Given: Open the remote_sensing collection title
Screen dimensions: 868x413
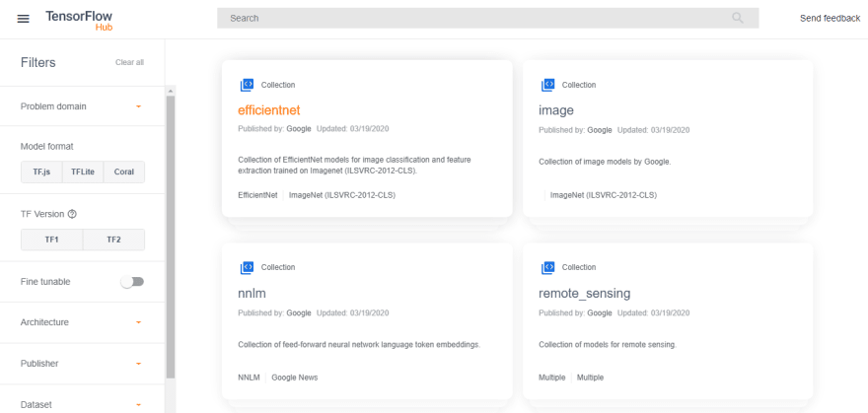Looking at the screenshot, I should [585, 293].
